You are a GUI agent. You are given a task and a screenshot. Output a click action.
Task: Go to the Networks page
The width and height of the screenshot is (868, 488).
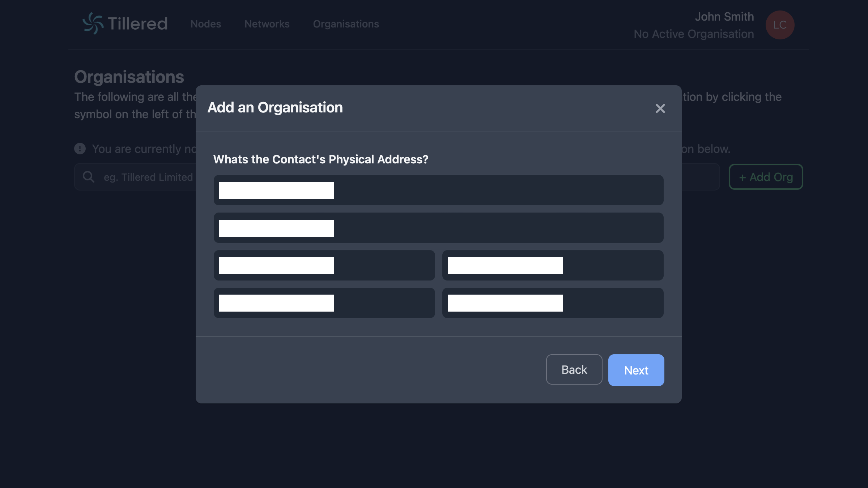pyautogui.click(x=267, y=24)
